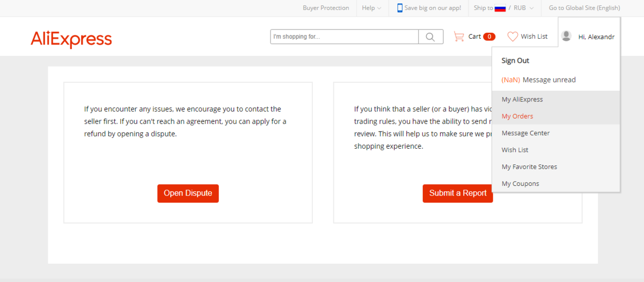Viewport: 644px width, 282px height.
Task: Expand the Help dropdown
Action: 371,8
